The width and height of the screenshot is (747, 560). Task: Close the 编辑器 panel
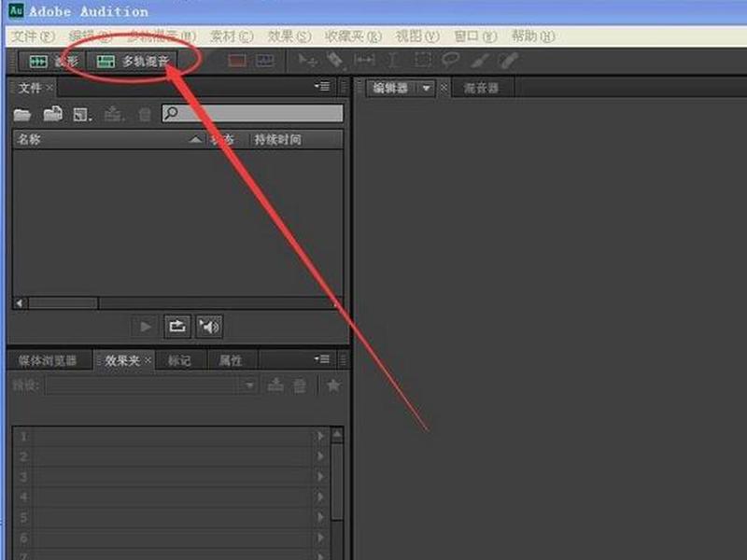point(443,88)
